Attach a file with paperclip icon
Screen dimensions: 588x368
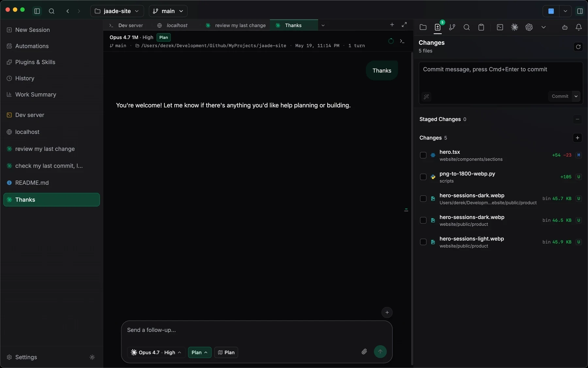tap(364, 352)
